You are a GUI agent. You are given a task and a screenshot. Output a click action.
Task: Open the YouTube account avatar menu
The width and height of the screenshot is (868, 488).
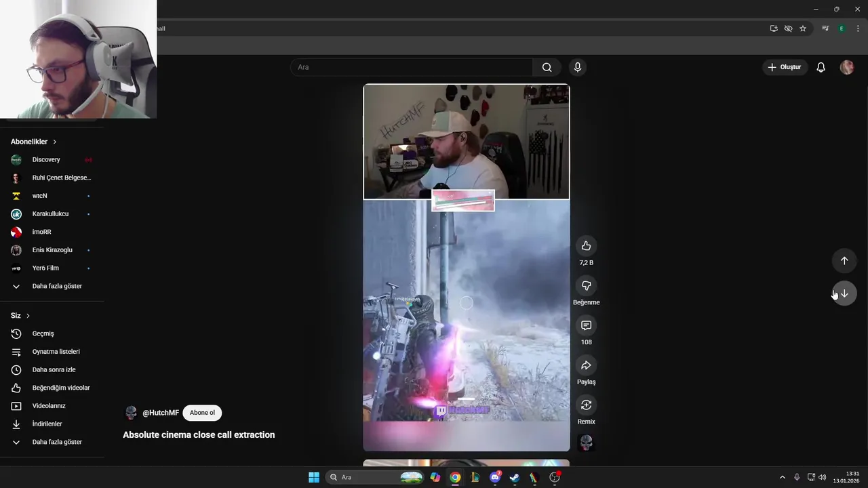(x=847, y=67)
